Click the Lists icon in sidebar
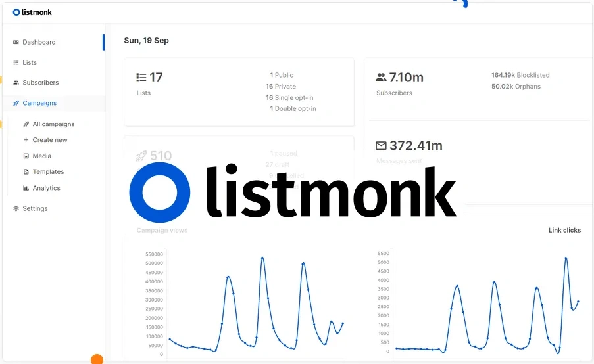This screenshot has height=364, width=594. point(16,63)
